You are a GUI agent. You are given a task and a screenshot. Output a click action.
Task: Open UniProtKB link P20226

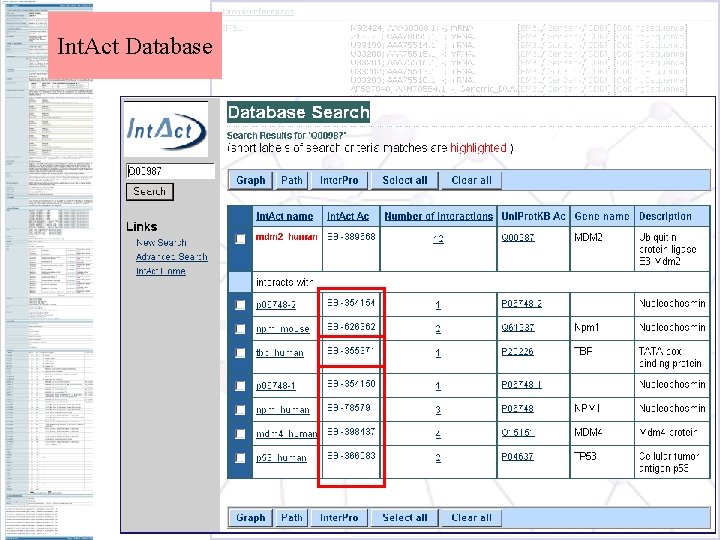[517, 351]
